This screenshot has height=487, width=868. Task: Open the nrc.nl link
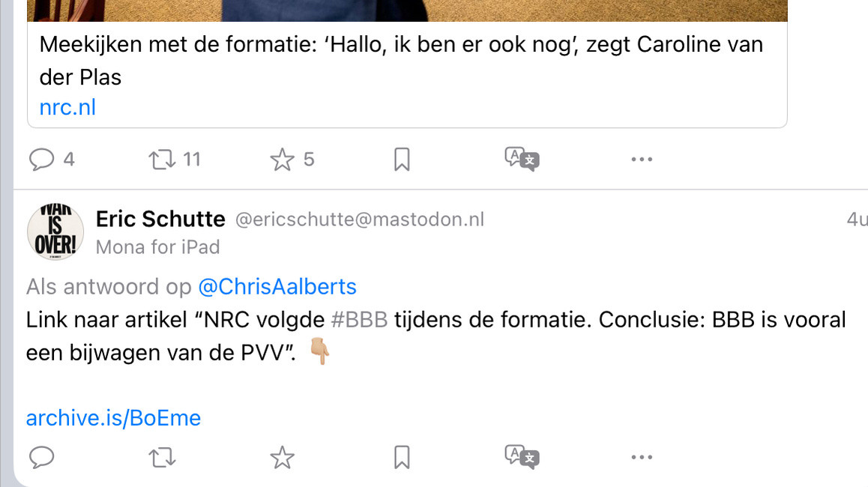[x=67, y=107]
